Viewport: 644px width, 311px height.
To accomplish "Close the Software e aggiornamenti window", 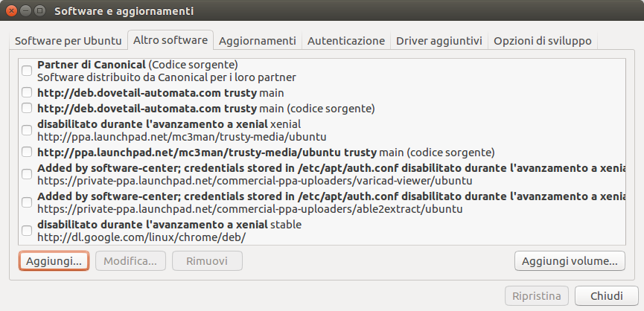I will coord(13,10).
